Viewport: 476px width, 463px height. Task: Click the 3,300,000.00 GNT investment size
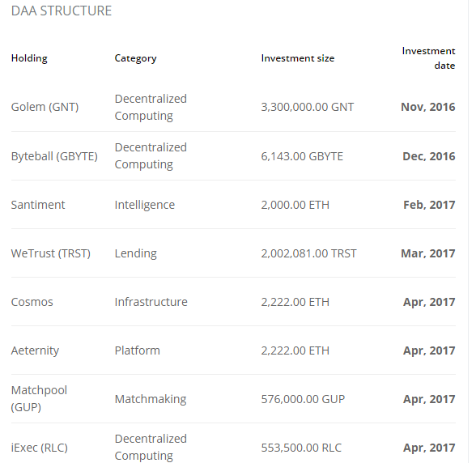point(308,107)
